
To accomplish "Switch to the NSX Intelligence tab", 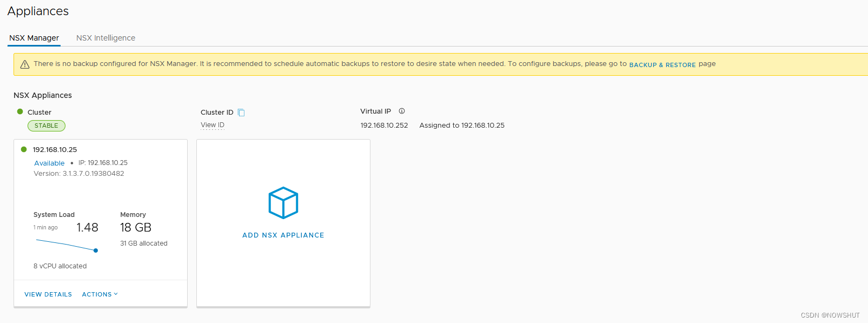I will pyautogui.click(x=105, y=38).
